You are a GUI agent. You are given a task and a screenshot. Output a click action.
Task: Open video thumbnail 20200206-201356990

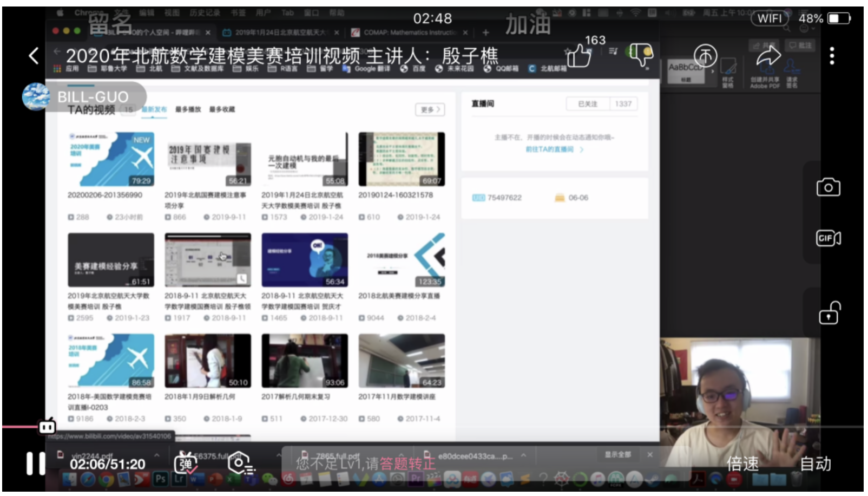(x=111, y=159)
